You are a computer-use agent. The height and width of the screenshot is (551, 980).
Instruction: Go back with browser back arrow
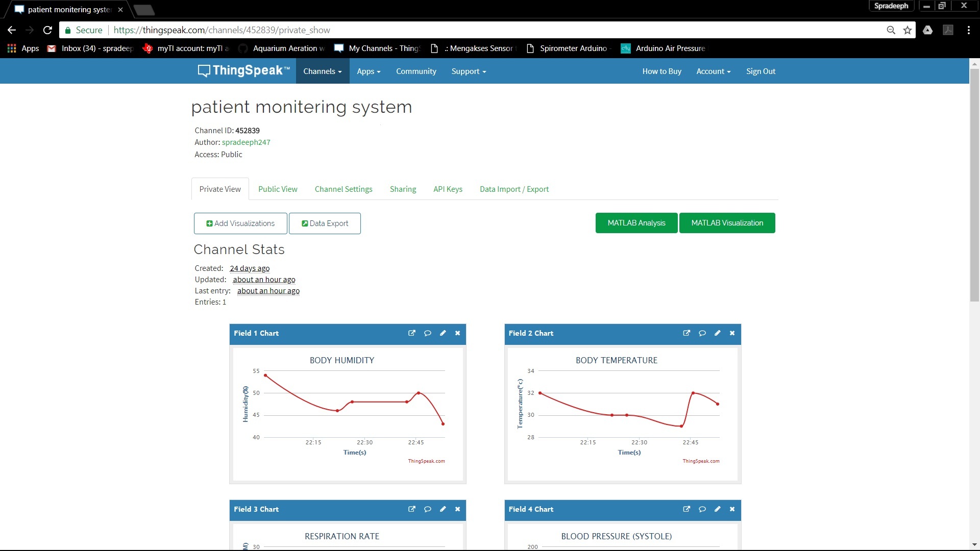point(12,30)
